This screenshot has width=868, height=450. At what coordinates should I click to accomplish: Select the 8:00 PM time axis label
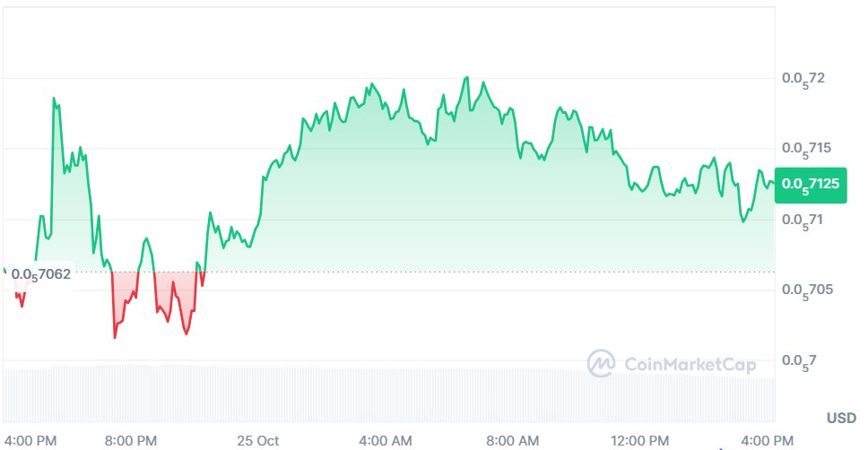click(x=131, y=440)
